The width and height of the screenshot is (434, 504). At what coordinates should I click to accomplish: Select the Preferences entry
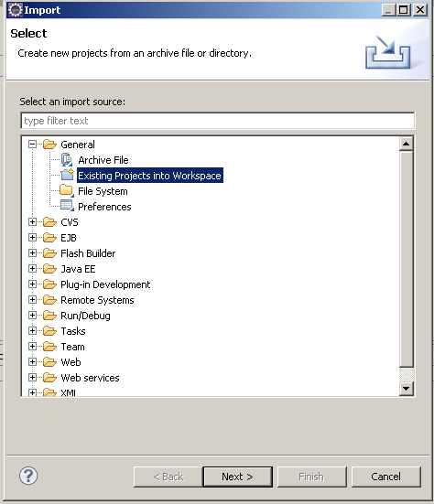tap(104, 207)
